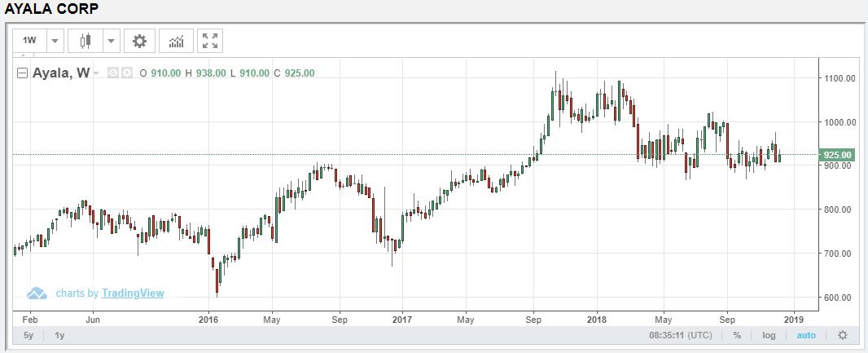Screen dimensions: 868x353
Task: Open the bottom-right axis settings gear
Action: 843,335
